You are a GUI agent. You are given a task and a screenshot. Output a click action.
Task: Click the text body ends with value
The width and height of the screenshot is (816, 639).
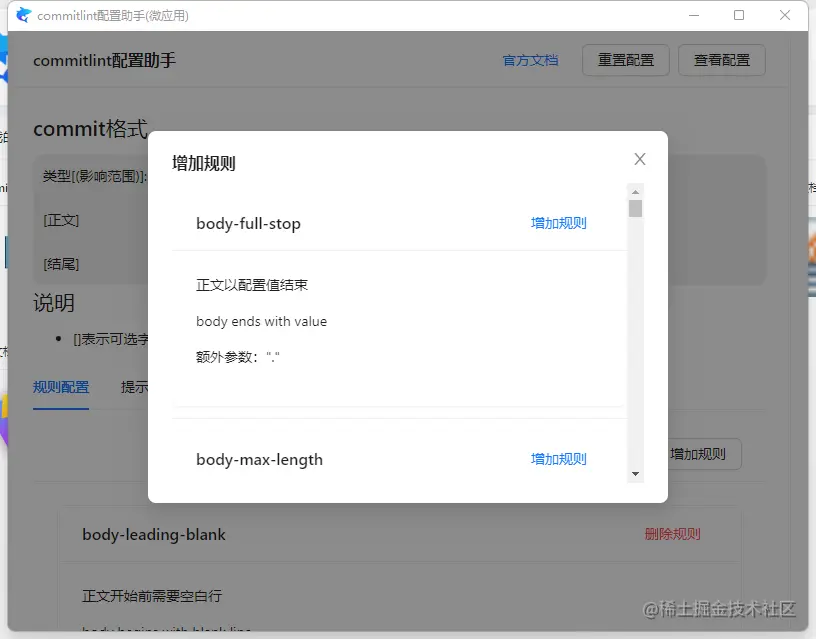[x=261, y=322]
